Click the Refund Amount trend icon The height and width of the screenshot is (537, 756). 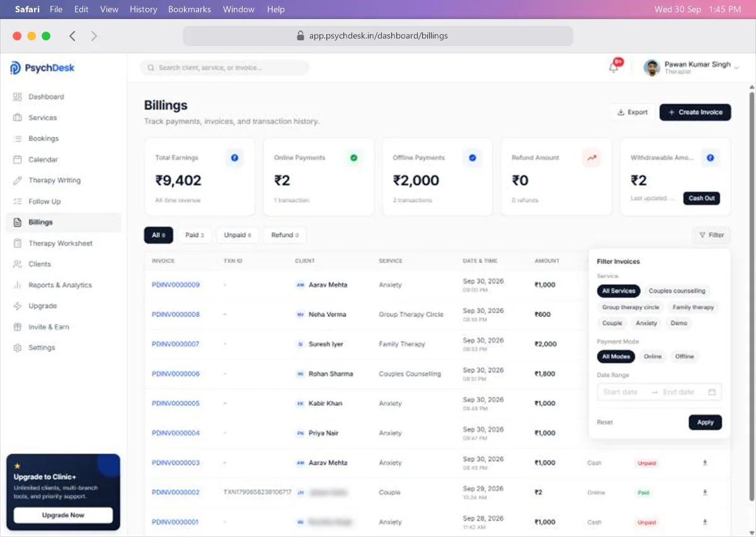click(592, 158)
